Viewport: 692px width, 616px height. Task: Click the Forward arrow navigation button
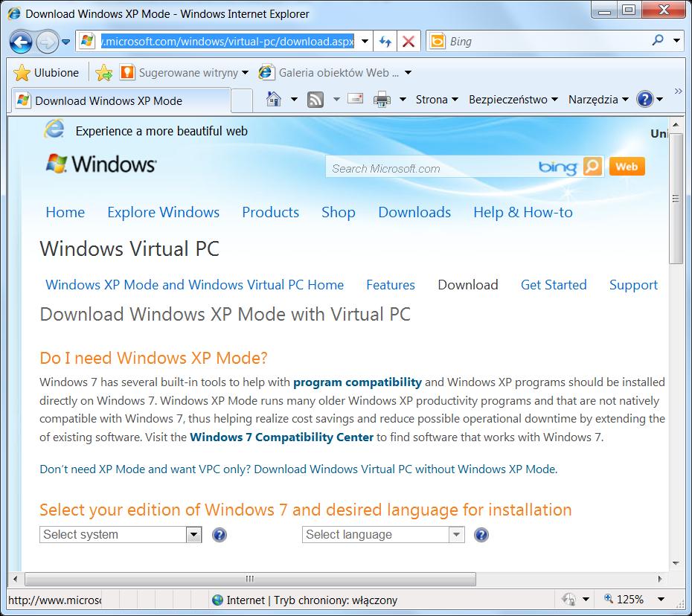point(47,42)
